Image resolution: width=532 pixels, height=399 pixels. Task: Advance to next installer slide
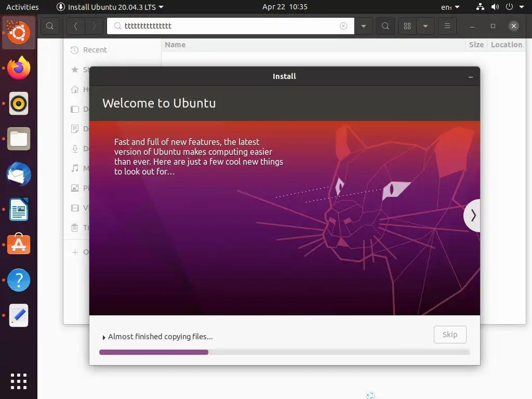[473, 216]
